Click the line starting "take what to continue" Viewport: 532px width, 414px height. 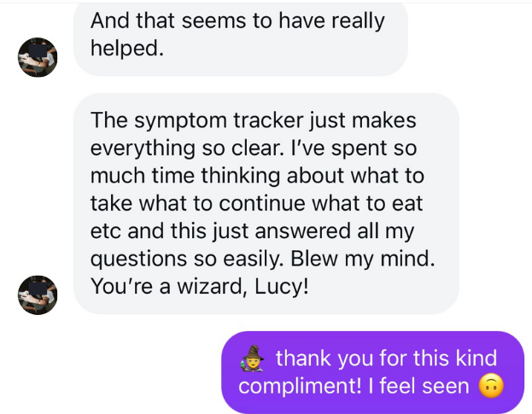pos(258,204)
